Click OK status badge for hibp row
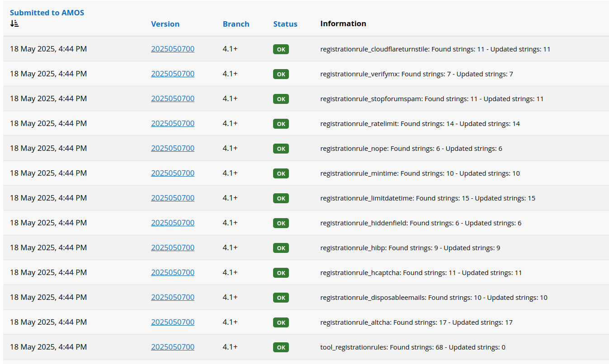Viewport: 609px width, 364px height. [x=281, y=248]
